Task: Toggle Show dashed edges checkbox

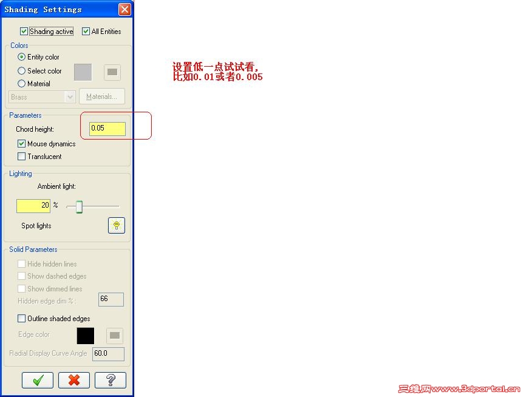Action: click(21, 276)
